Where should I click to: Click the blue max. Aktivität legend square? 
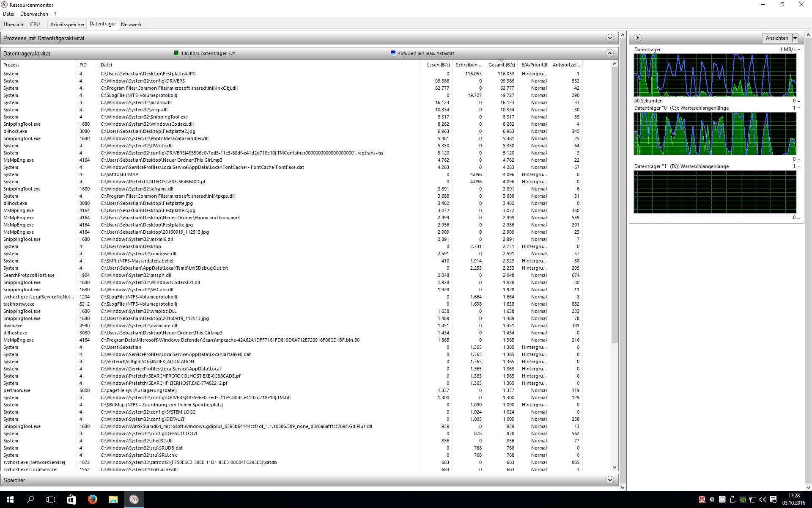pos(393,53)
